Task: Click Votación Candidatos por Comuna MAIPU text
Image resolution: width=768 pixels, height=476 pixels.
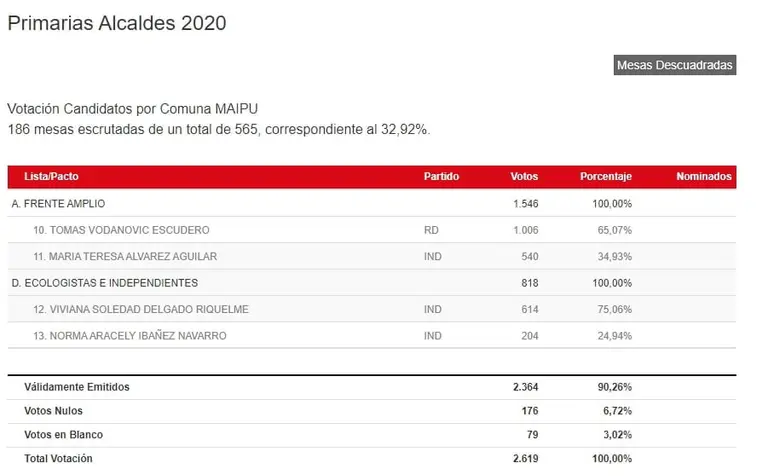Action: [x=132, y=109]
